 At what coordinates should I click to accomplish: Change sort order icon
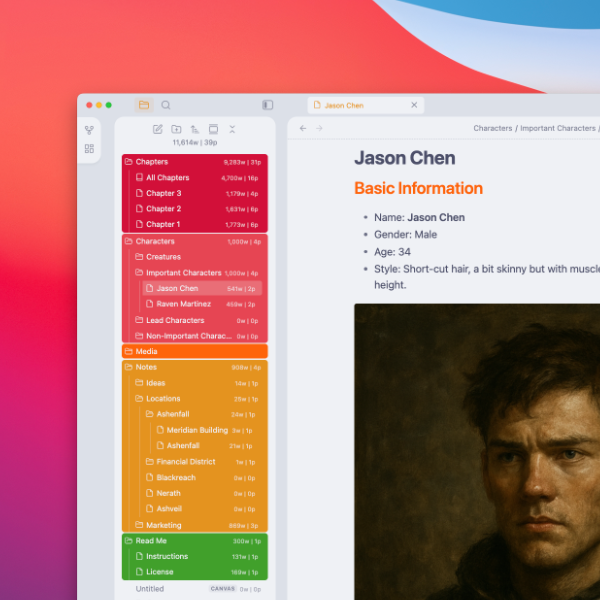(x=195, y=129)
